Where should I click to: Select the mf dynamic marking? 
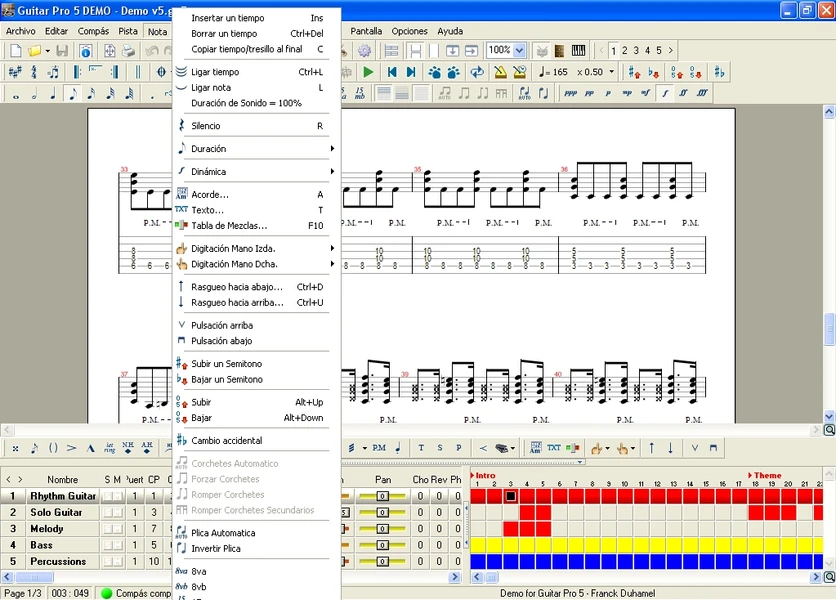(646, 93)
